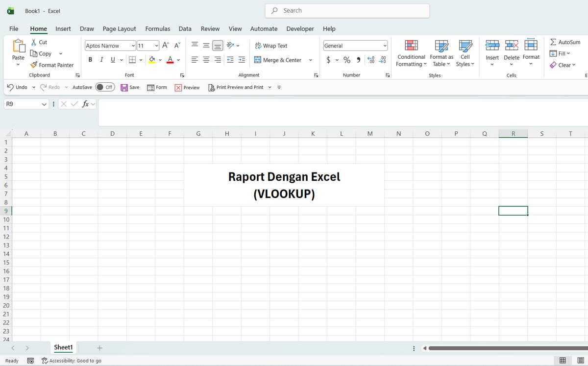Open the Form tool on Quick Access Toolbar
The image size is (588, 366).
tap(157, 87)
